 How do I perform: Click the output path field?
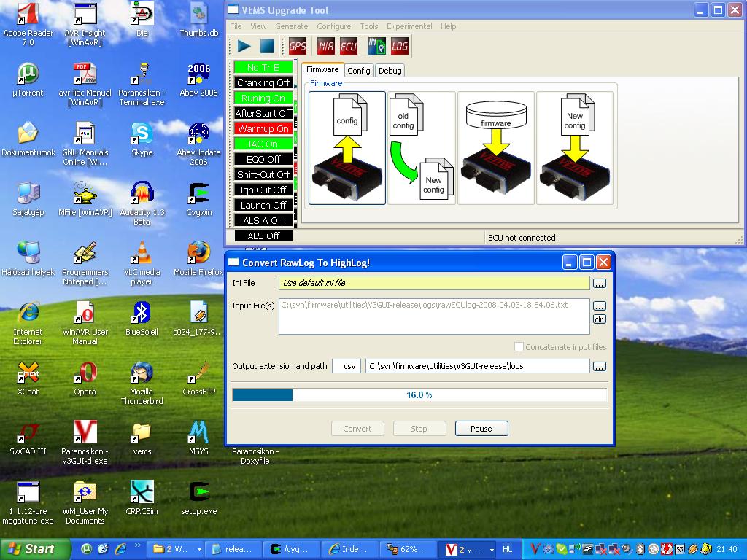(477, 366)
